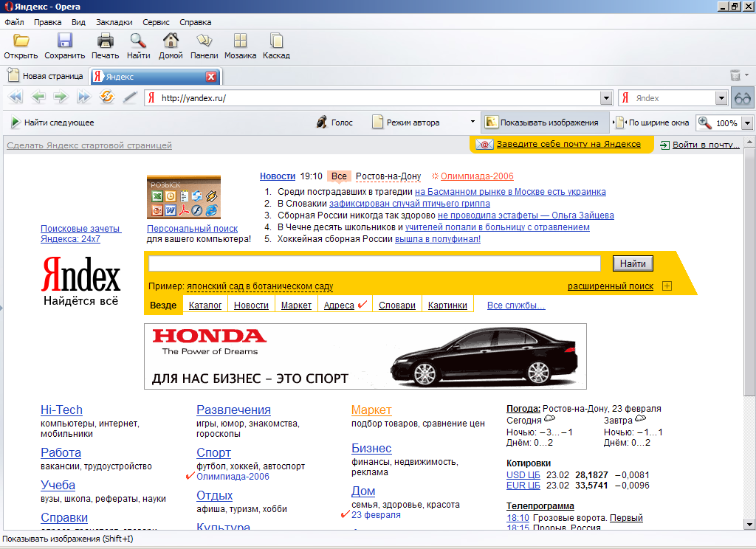Click Сделать Яндекс стартовой страницей link

(x=89, y=145)
